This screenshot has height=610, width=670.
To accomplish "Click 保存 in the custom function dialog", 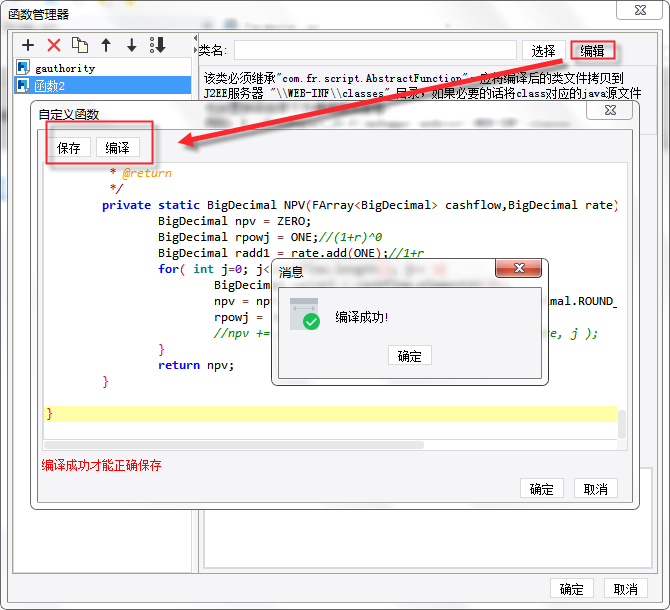I will (68, 148).
